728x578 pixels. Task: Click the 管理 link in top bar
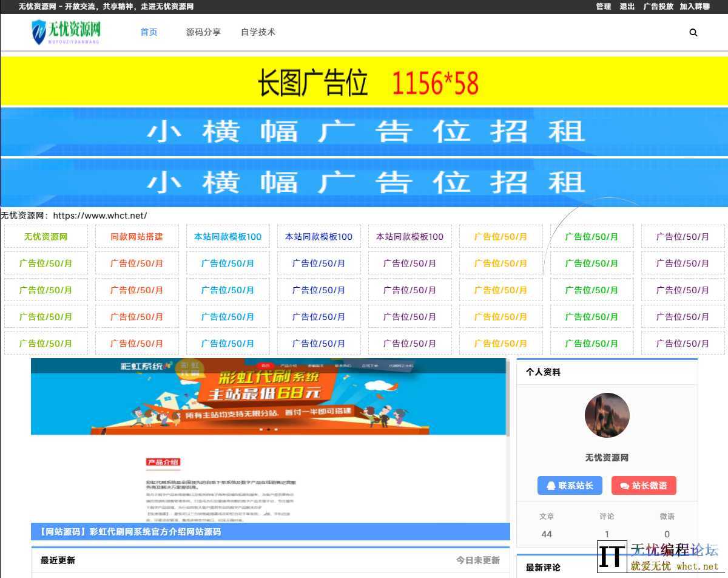point(604,7)
